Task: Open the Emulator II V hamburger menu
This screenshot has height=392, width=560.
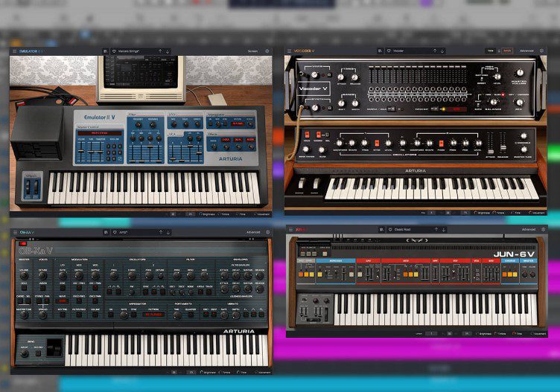Action: coord(15,51)
